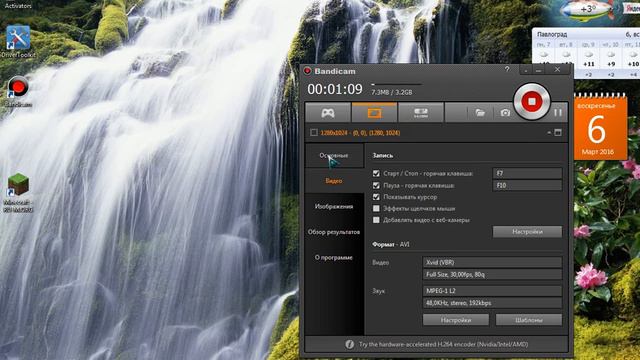The image size is (640, 360).
Task: Click the Xvid (VBR) video codec field
Action: click(492, 262)
